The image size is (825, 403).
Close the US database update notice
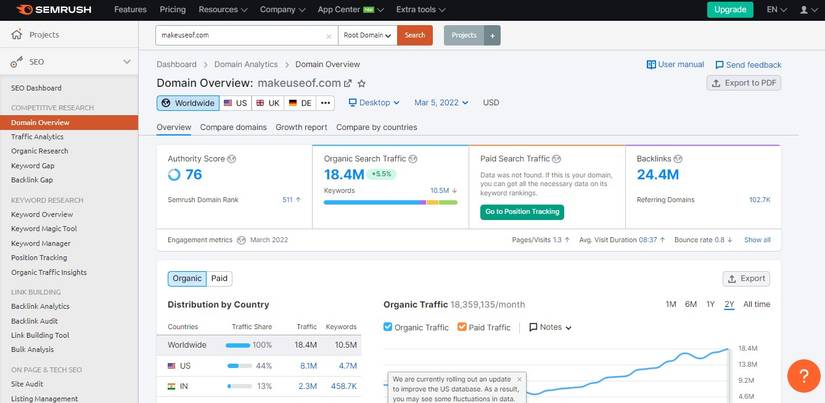point(519,381)
